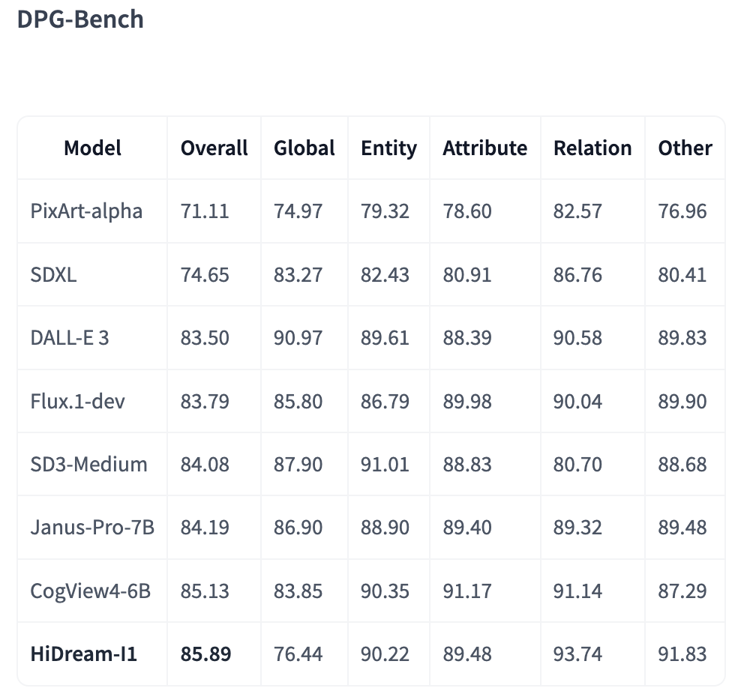Click the DALL-E 3 model name
This screenshot has width=735, height=700.
[70, 337]
